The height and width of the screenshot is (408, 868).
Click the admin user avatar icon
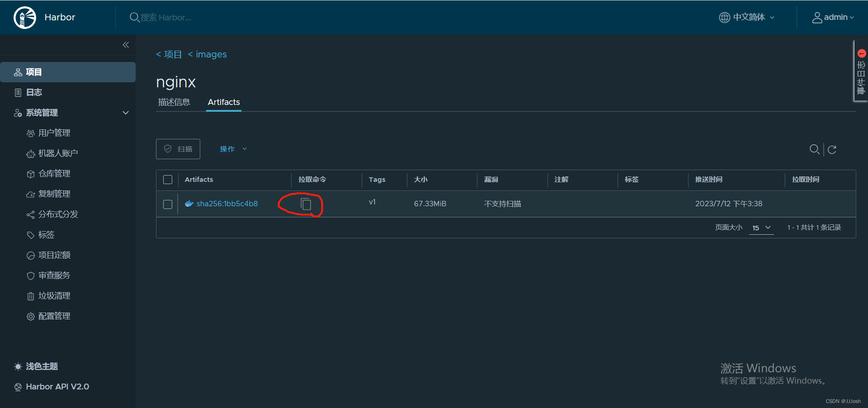coord(817,17)
